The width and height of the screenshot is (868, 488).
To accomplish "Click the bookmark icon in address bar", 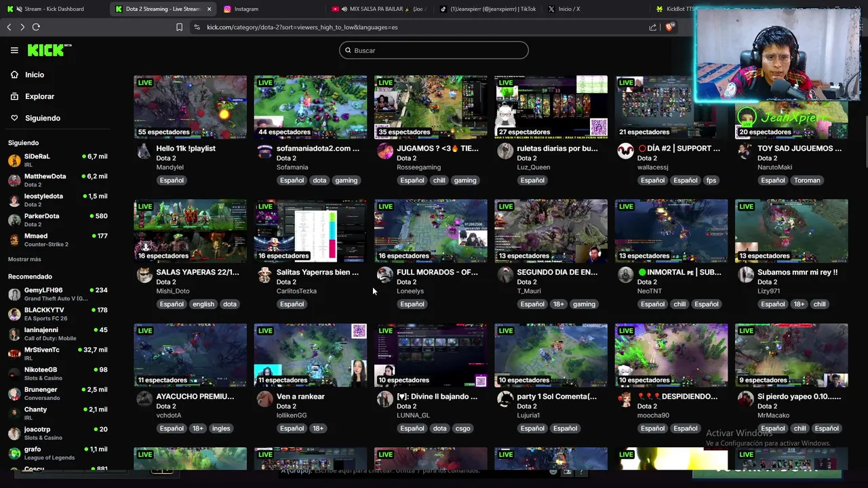I will click(179, 27).
